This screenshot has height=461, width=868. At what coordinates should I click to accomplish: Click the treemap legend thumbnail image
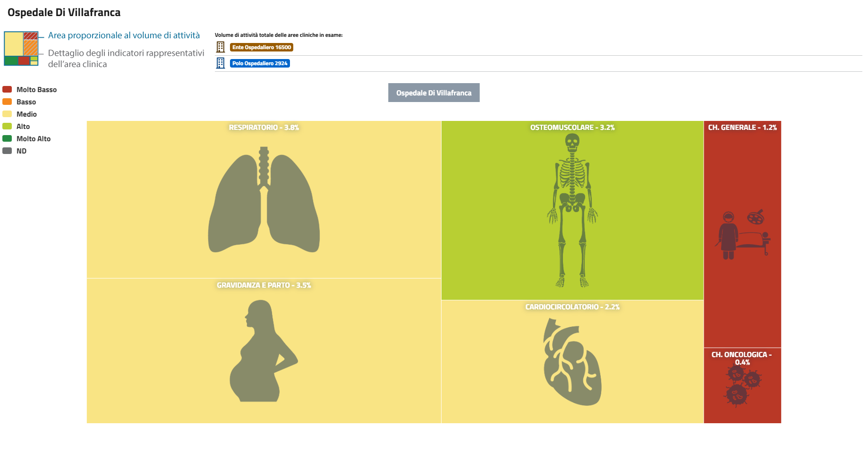(x=21, y=49)
